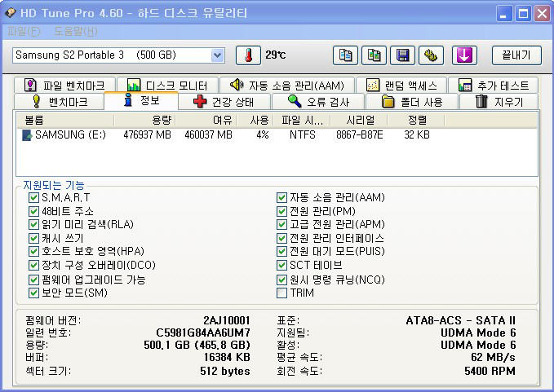Toggle the 캐시 쓰기 checkbox
The image size is (554, 392).
[x=33, y=239]
